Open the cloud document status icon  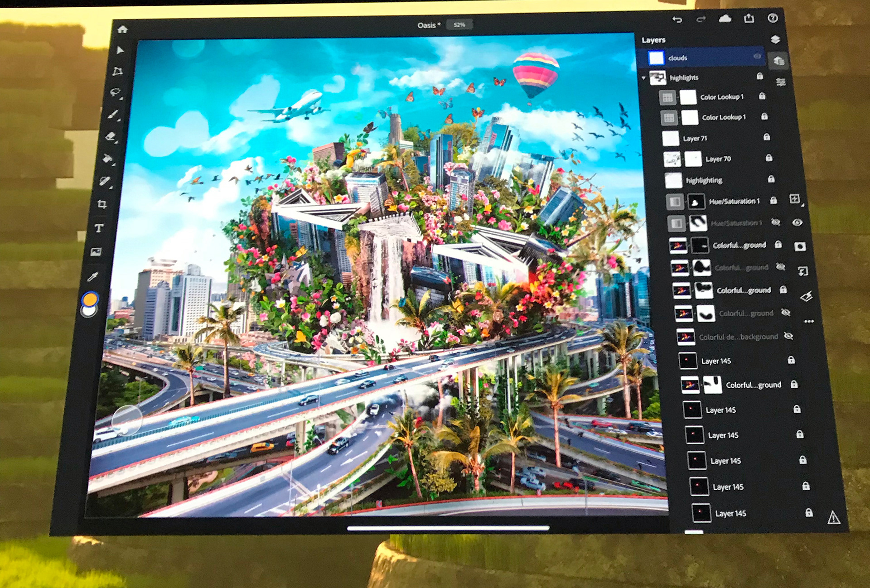pyautogui.click(x=725, y=19)
